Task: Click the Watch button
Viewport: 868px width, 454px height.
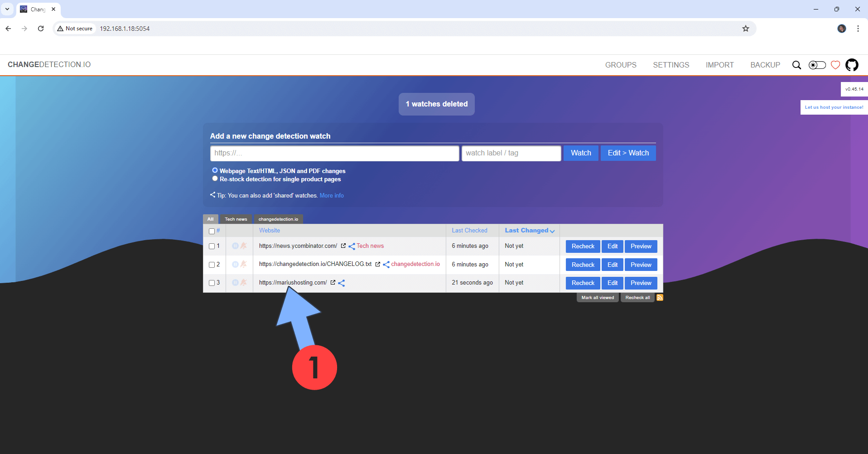Action: pos(581,153)
